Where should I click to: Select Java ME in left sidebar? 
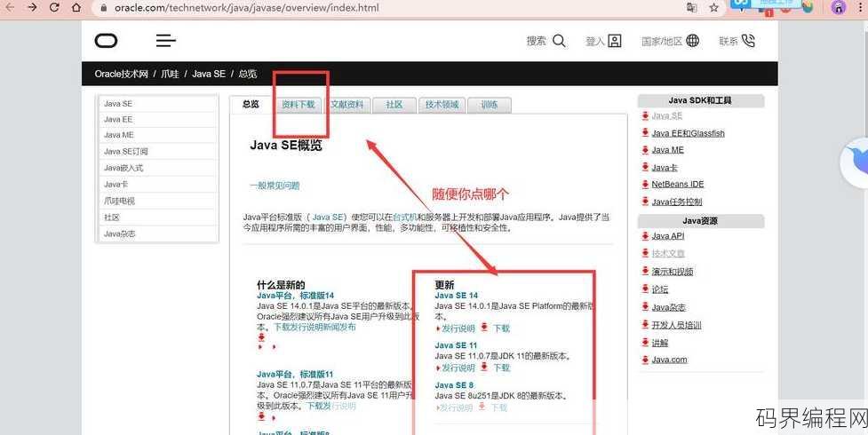click(x=158, y=134)
